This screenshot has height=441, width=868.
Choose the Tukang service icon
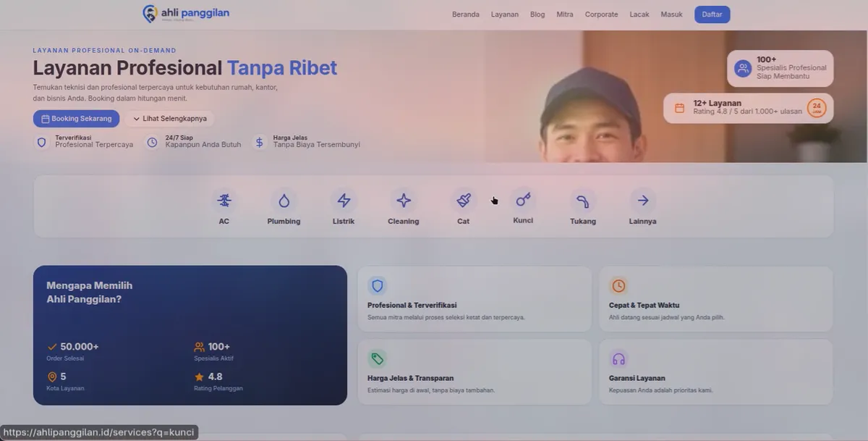coord(583,201)
